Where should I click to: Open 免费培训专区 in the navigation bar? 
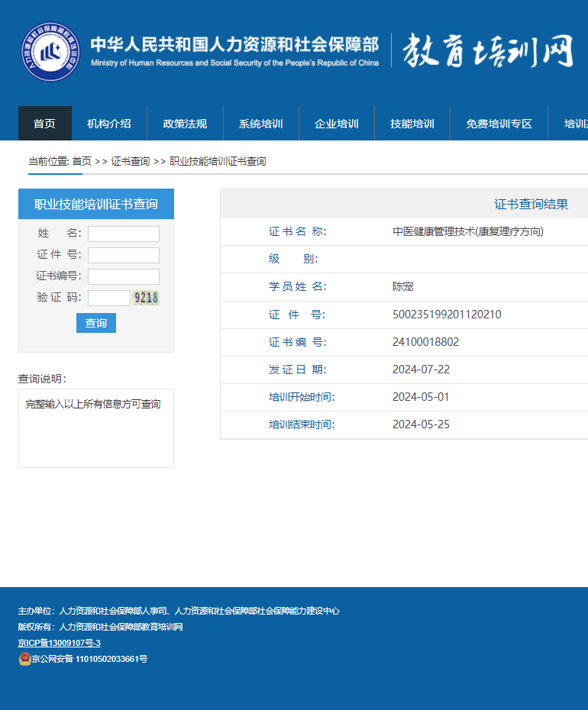point(499,124)
